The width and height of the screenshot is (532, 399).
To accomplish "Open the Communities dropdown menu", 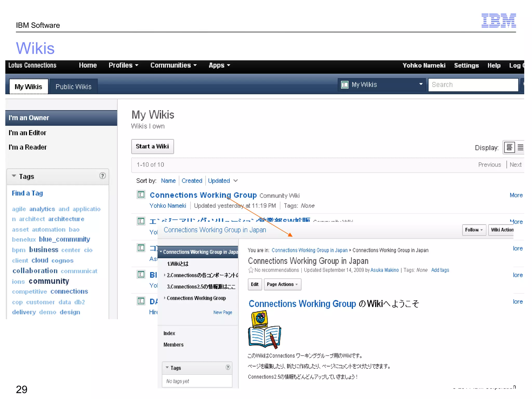I will [x=174, y=65].
